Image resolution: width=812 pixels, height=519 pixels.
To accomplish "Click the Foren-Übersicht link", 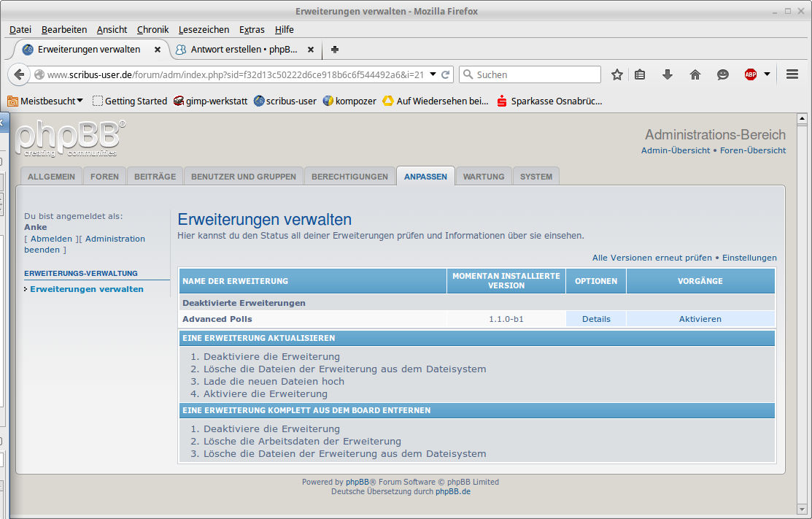I will [753, 150].
